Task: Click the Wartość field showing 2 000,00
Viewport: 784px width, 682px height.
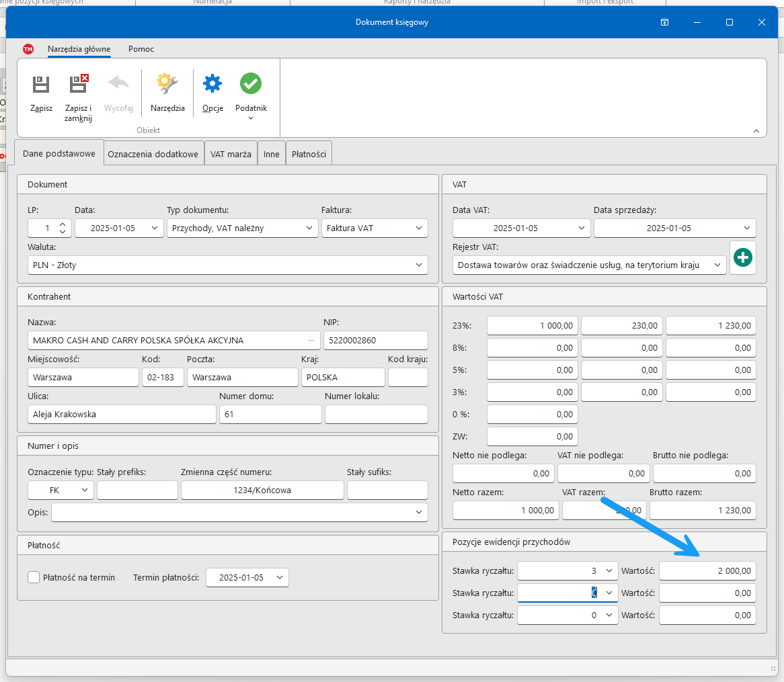Action: click(707, 571)
